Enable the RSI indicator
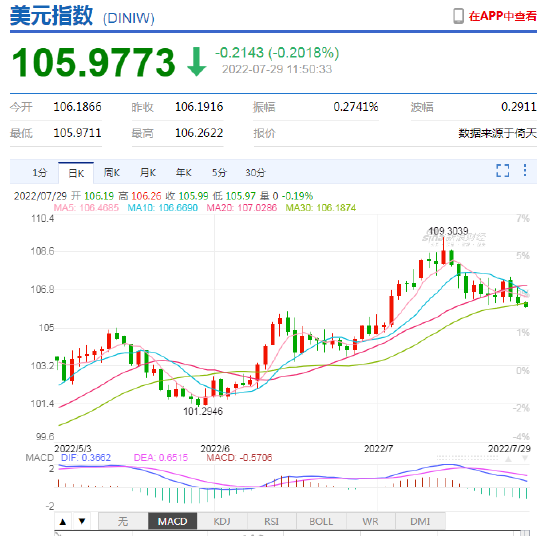Screen dimensions: 550x536 (272, 522)
